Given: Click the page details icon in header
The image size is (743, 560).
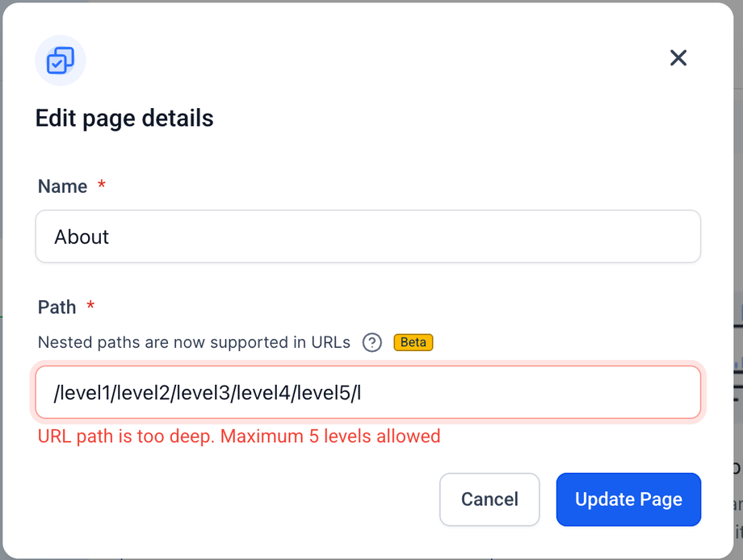Looking at the screenshot, I should [x=61, y=61].
